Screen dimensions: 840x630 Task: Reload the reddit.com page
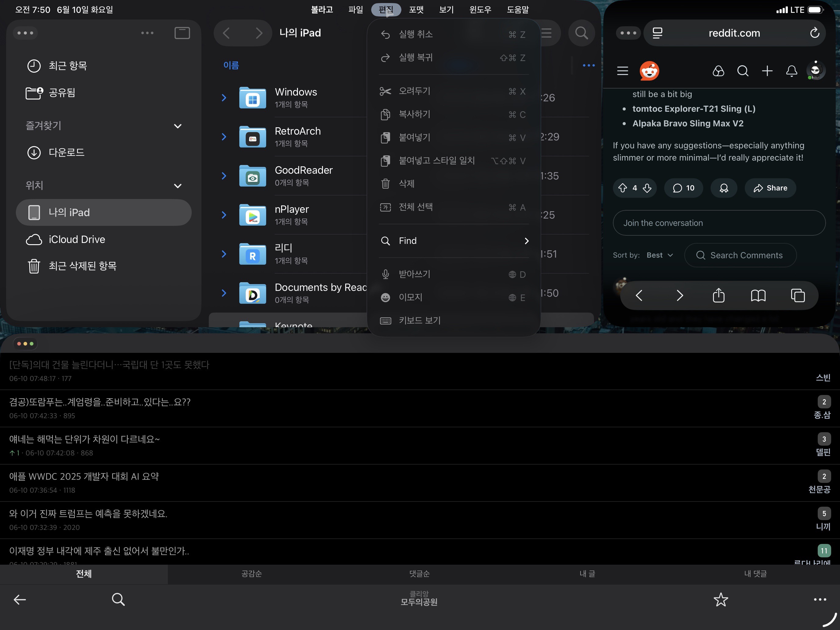[814, 33]
